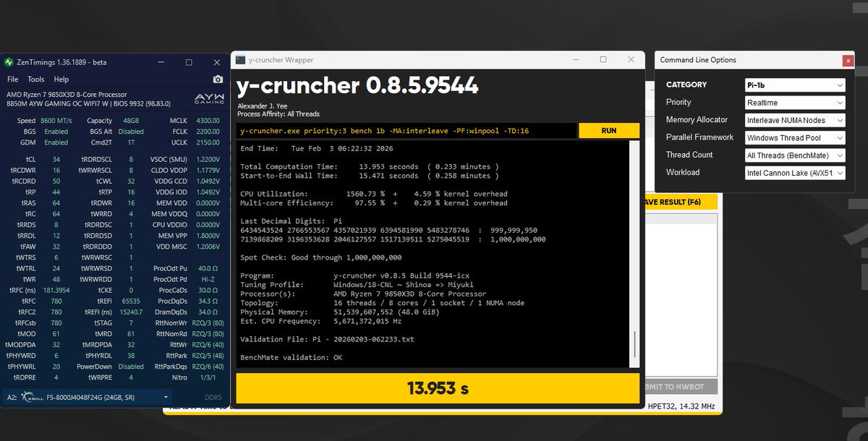This screenshot has height=441, width=868.
Task: Expand Parallel Framework dropdown Windows Thread Pool
Action: coord(795,137)
